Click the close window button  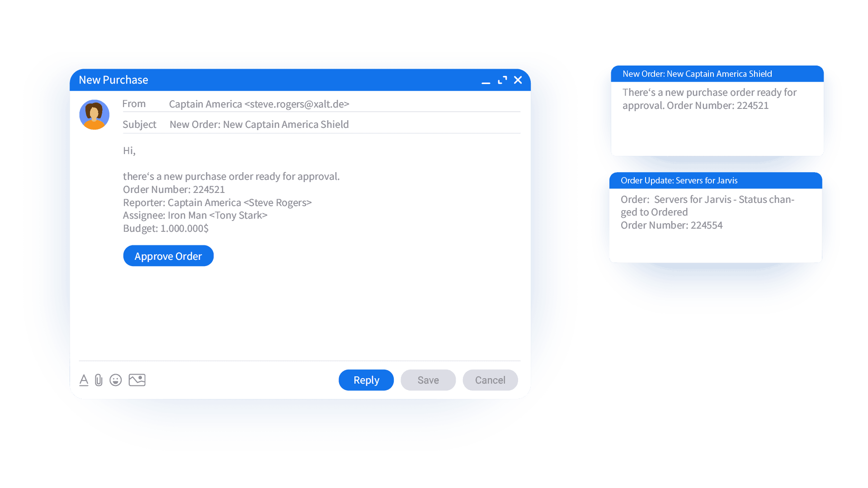[x=518, y=79]
